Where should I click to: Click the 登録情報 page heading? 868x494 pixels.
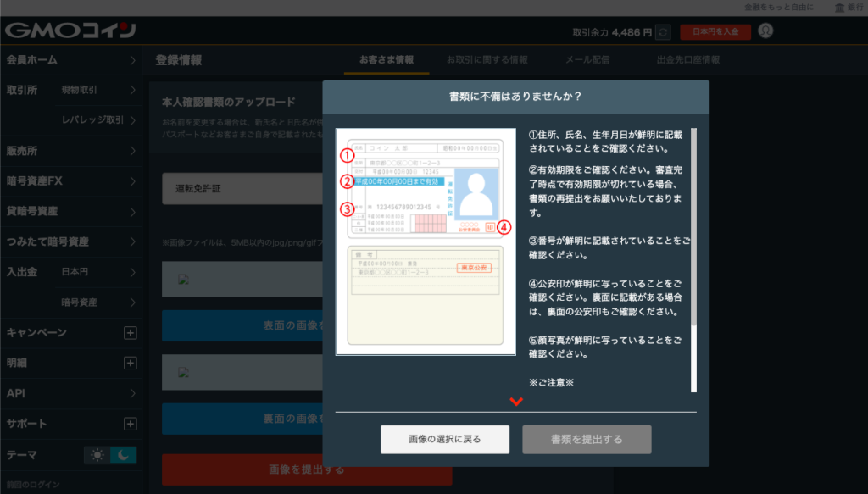178,60
